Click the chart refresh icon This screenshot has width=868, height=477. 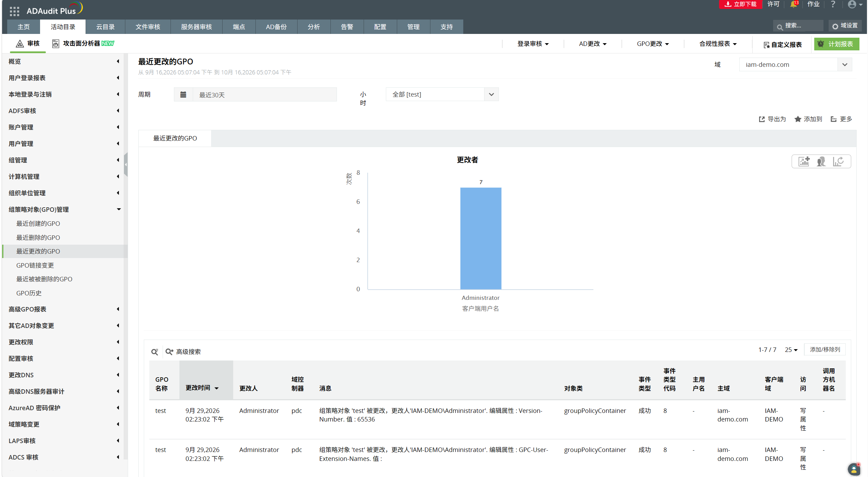click(838, 161)
